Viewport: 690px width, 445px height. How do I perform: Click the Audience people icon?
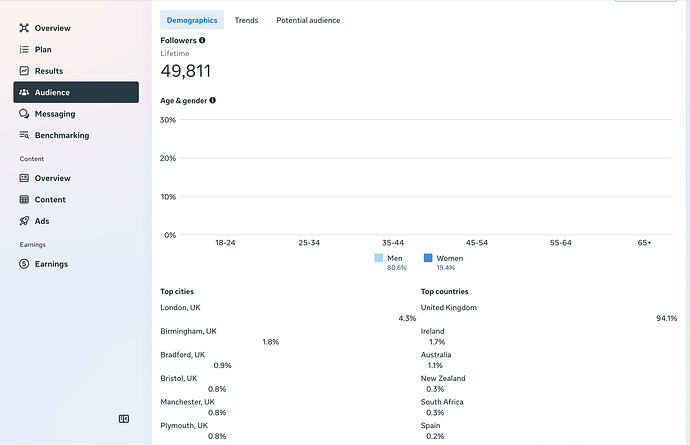pyautogui.click(x=24, y=92)
